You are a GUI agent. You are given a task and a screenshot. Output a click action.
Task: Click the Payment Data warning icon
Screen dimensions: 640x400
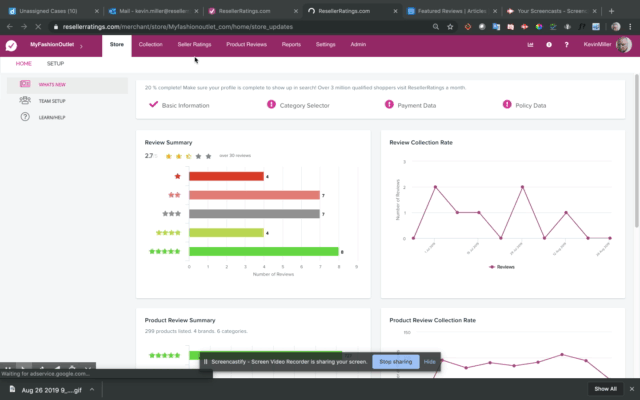point(389,104)
